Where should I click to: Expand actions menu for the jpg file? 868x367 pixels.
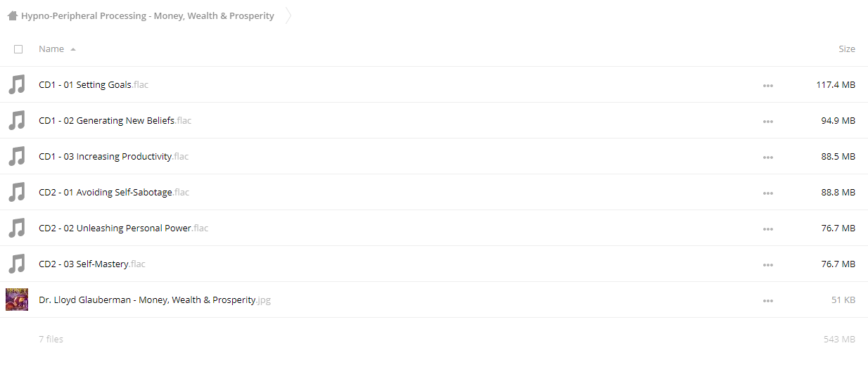[x=767, y=300]
